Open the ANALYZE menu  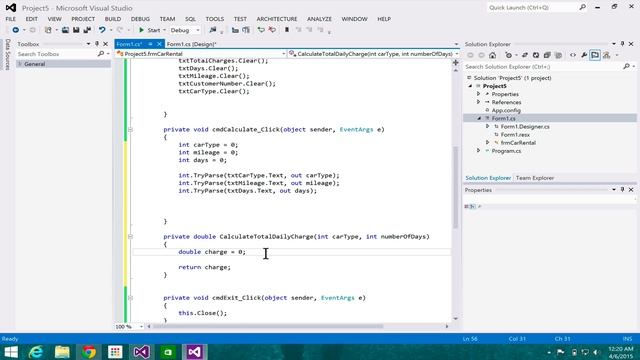[319, 19]
